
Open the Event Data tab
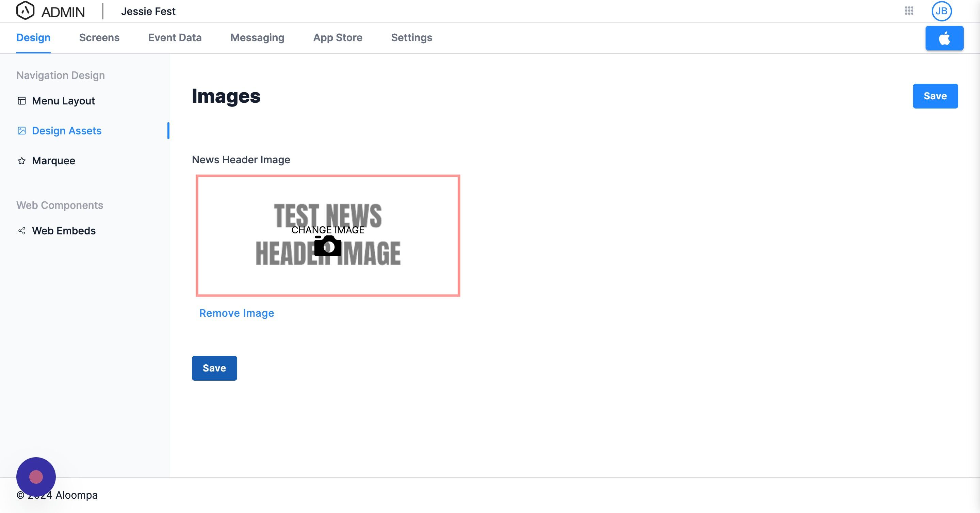click(x=175, y=38)
